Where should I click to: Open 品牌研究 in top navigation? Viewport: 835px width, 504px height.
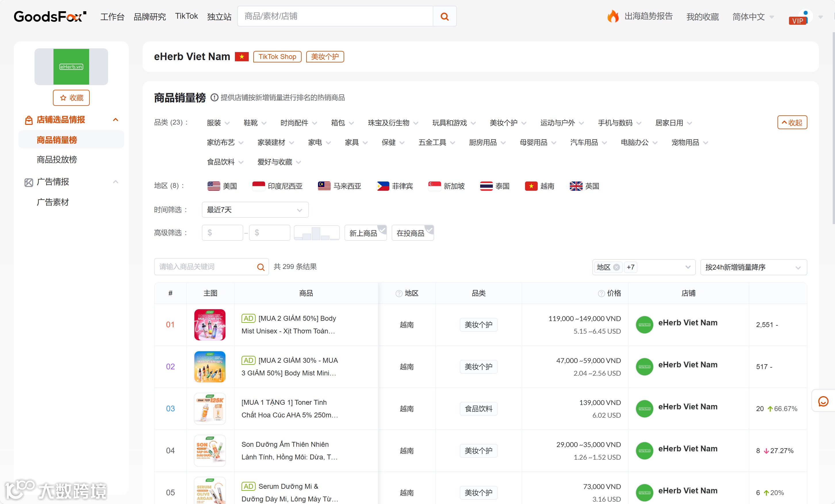pos(150,17)
